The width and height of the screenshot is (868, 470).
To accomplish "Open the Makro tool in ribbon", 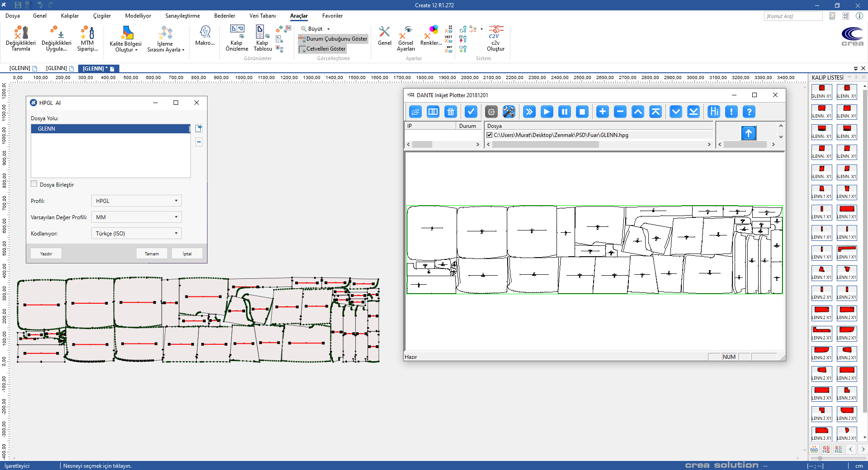I will (205, 36).
